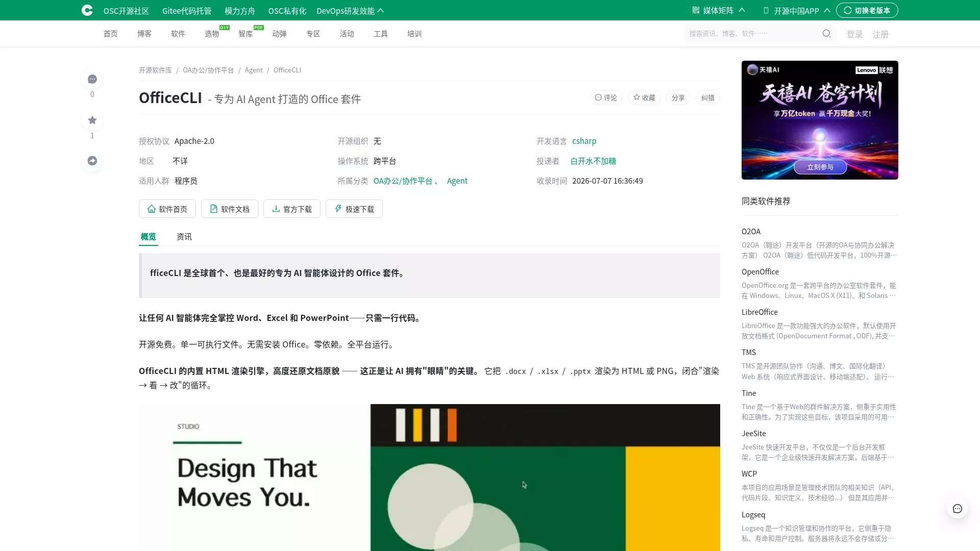Click the 收藏 star button

click(x=644, y=97)
